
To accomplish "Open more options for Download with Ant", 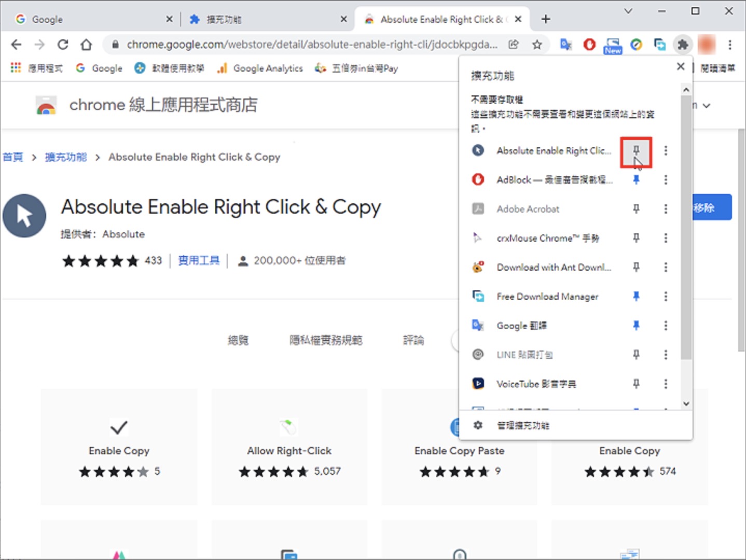I will click(x=666, y=267).
